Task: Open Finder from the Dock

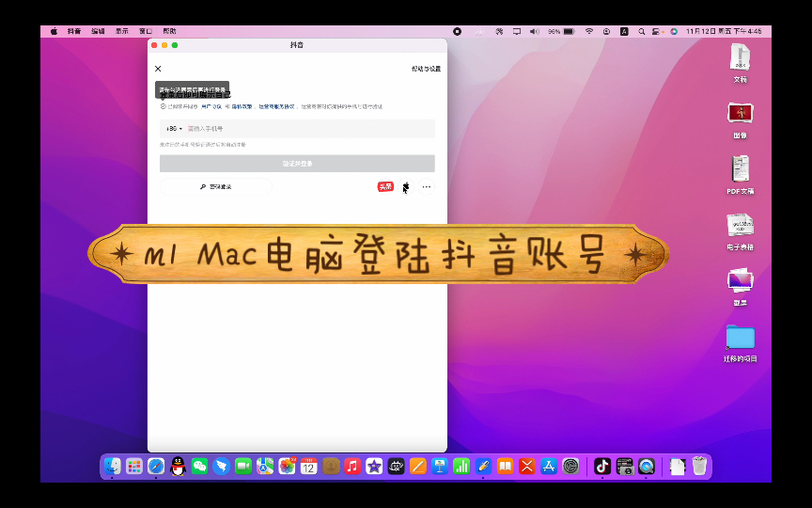Action: point(113,467)
